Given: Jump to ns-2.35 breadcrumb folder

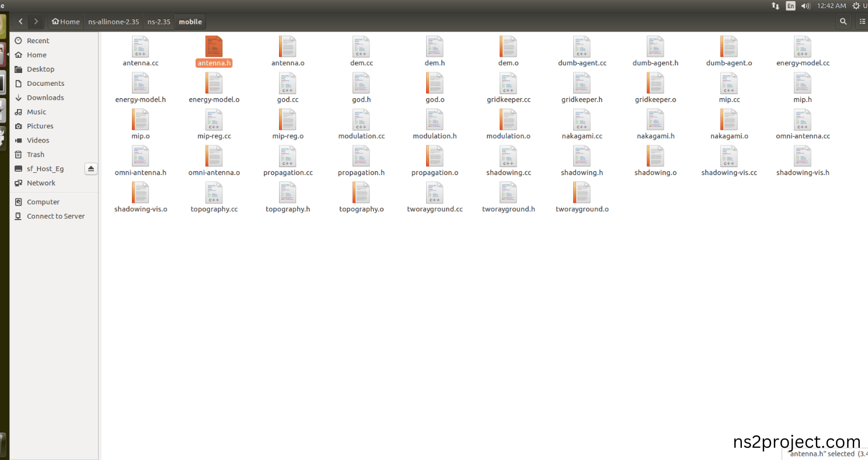Looking at the screenshot, I should click(159, 22).
